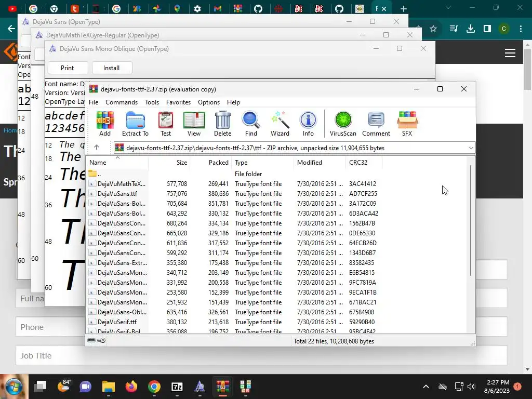532x399 pixels.
Task: Click the CRC32 value 6D3ACA42
Action: [x=363, y=214]
